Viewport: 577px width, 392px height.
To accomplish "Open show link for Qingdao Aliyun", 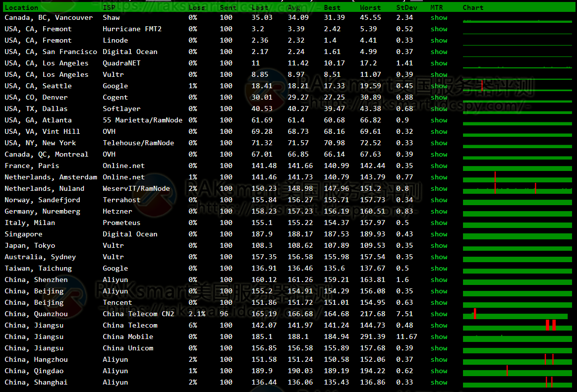I will coord(439,371).
